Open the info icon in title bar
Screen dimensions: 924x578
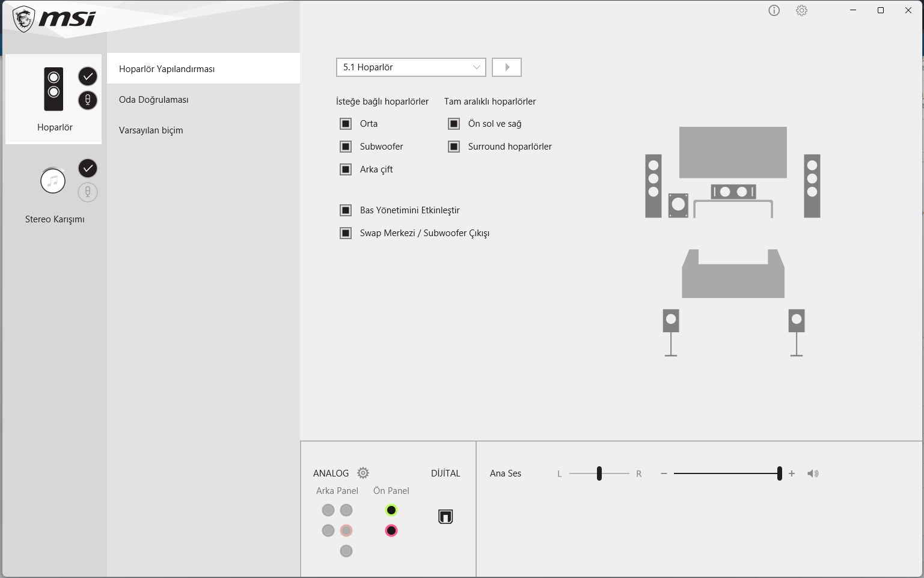click(774, 10)
